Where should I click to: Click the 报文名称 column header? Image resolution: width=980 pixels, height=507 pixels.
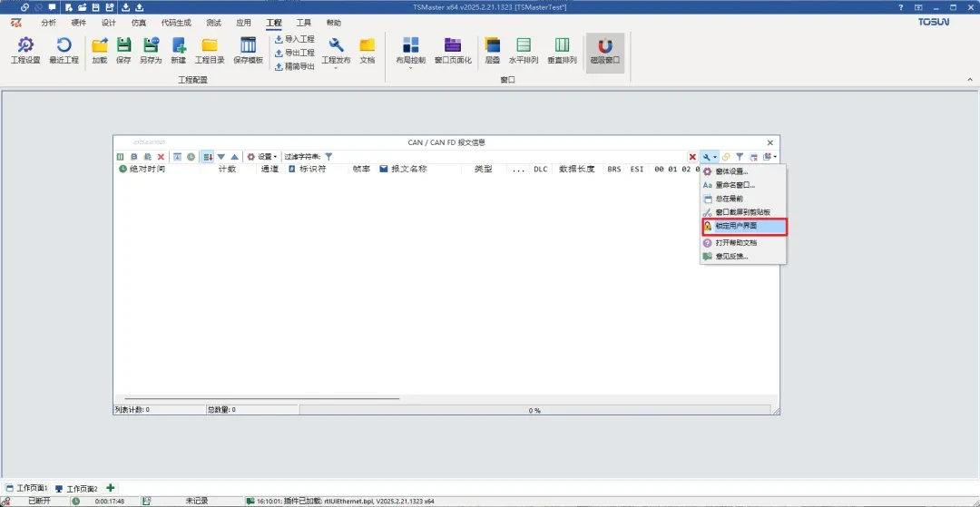tap(408, 170)
